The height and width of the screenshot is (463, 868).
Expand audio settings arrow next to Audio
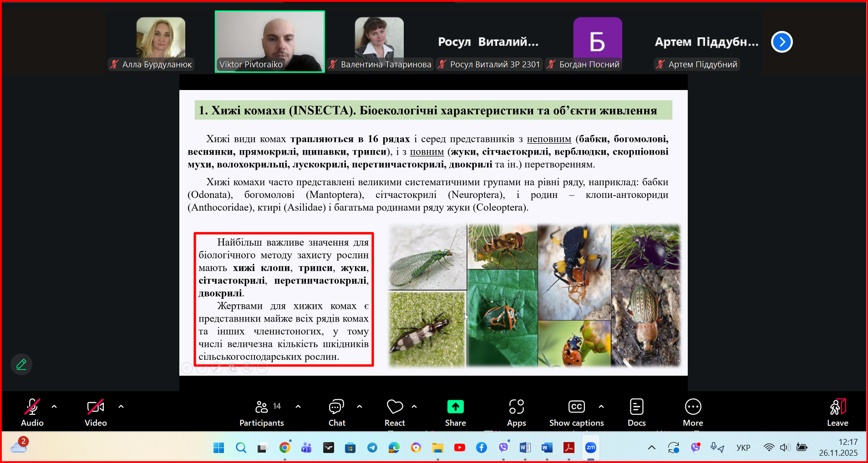(x=54, y=407)
